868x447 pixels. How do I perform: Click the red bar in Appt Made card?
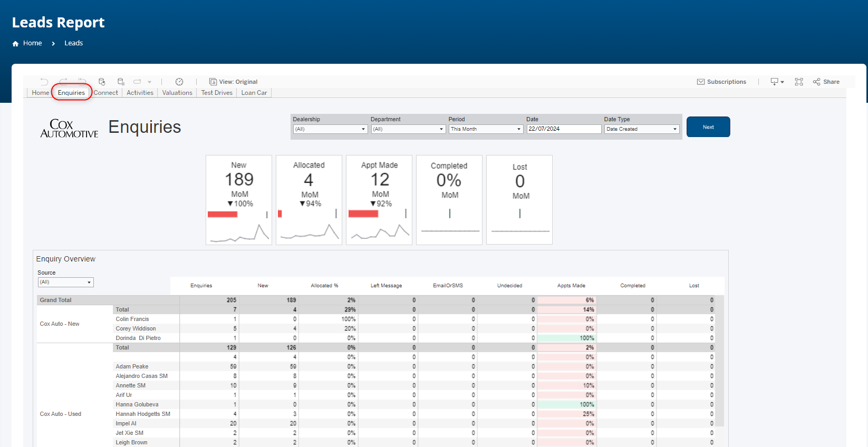[363, 213]
